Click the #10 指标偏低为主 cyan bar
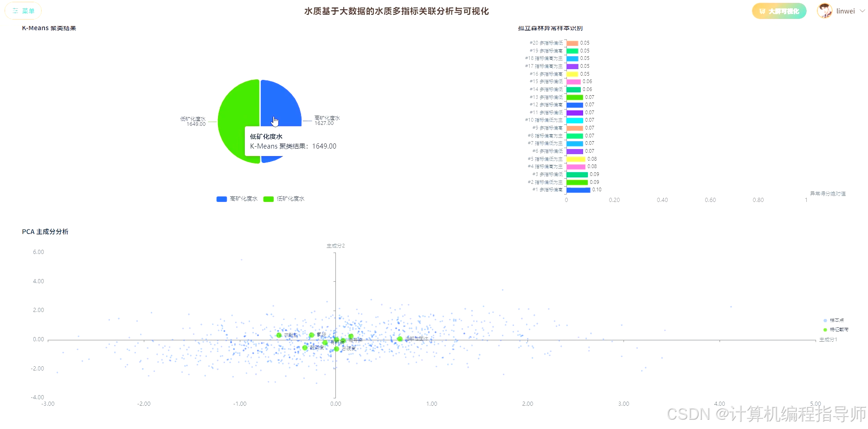Image resolution: width=868 pixels, height=429 pixels. 575,120
